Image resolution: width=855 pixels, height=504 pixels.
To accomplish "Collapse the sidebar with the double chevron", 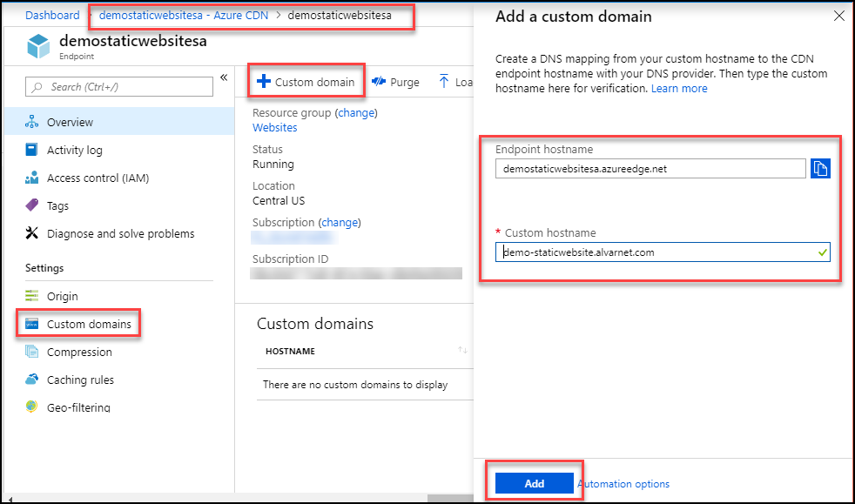I will coord(224,77).
